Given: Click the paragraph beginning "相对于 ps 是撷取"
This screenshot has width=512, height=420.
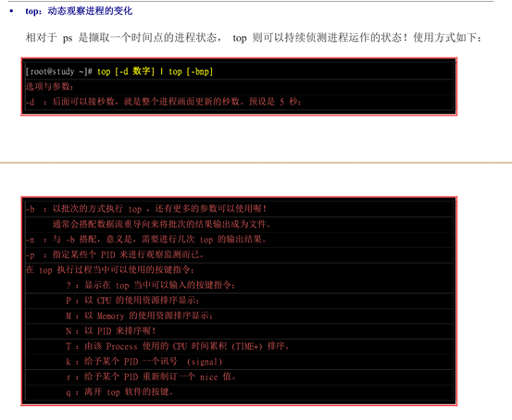Looking at the screenshot, I should click(x=254, y=38).
